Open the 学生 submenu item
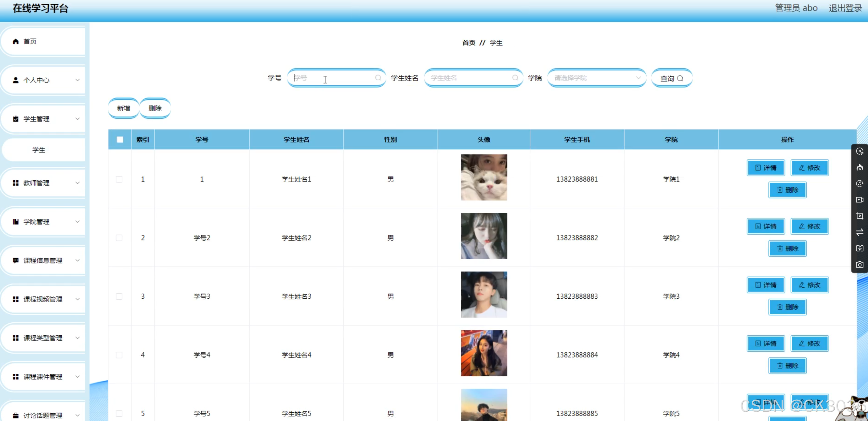868x421 pixels. [x=39, y=150]
